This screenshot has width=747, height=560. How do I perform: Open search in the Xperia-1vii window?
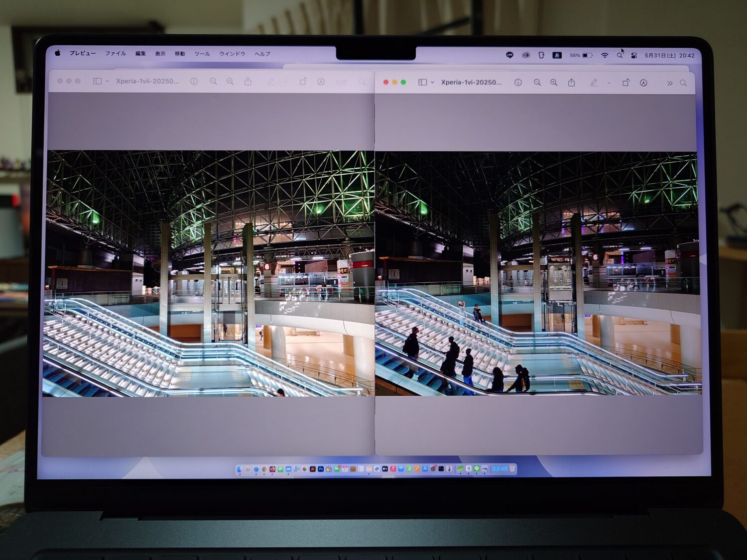pyautogui.click(x=362, y=82)
